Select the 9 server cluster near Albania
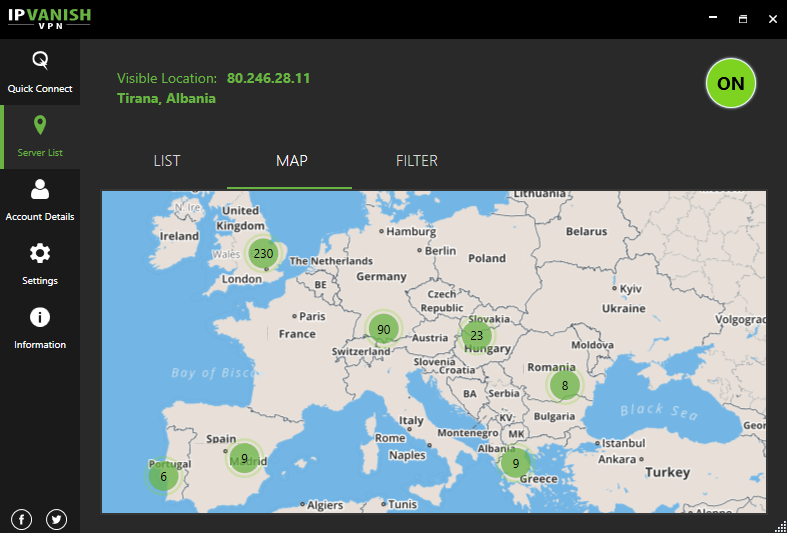The image size is (787, 533). coord(515,463)
